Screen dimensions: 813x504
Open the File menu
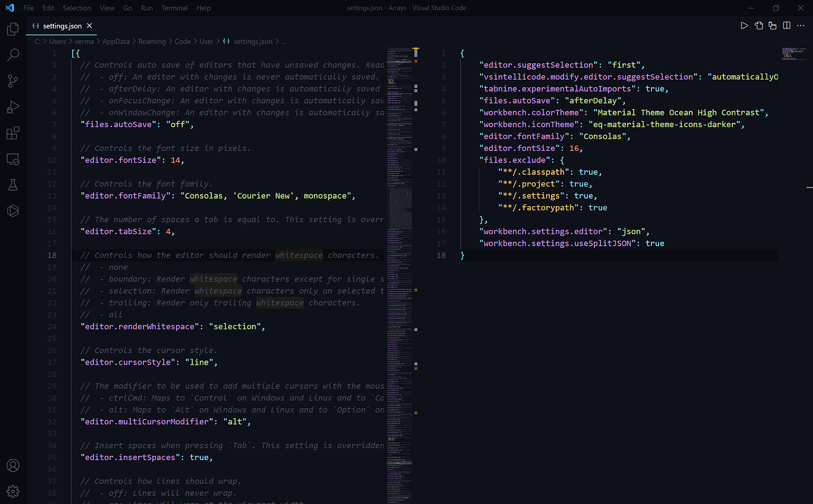28,8
